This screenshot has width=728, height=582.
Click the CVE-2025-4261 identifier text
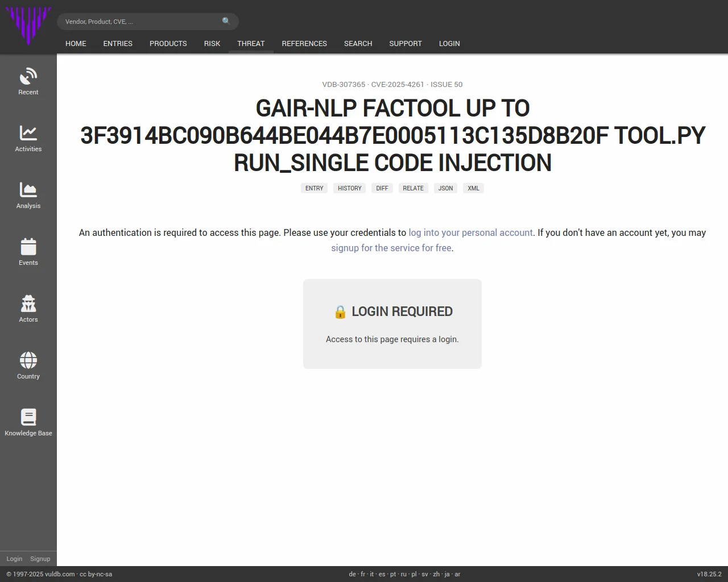tap(398, 84)
